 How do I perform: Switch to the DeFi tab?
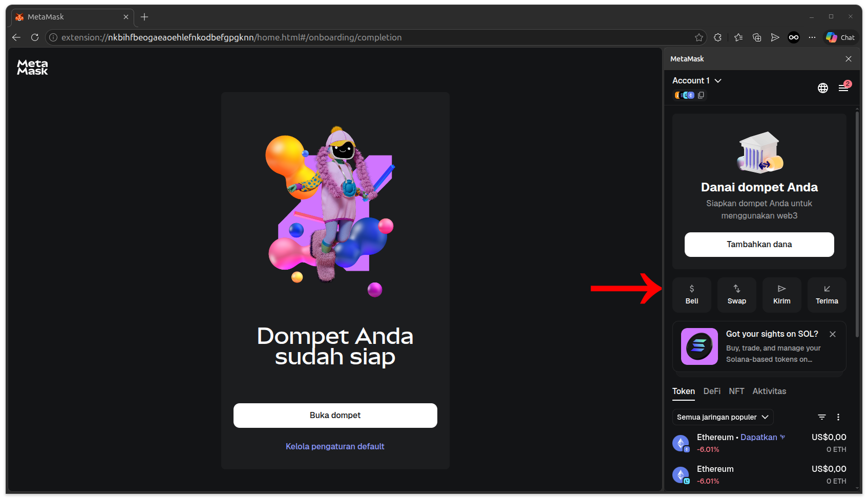711,391
